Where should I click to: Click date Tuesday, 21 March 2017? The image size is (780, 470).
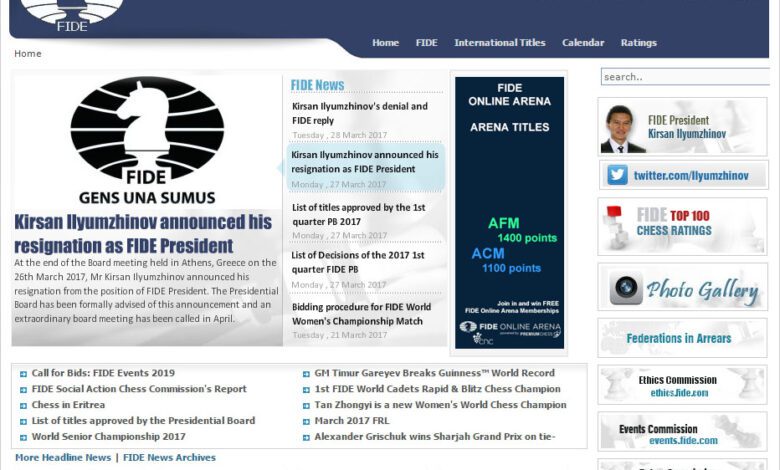pos(339,335)
